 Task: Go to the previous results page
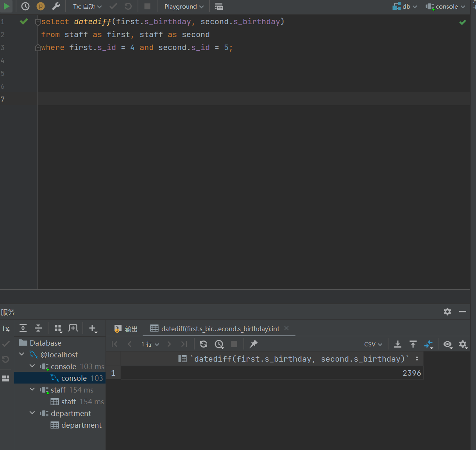coord(130,344)
